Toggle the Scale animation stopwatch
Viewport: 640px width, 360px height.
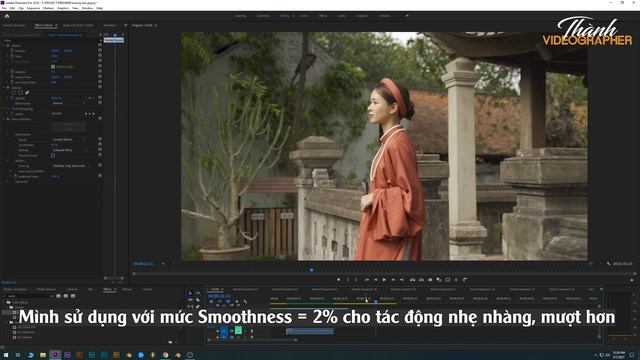[x=12, y=56]
